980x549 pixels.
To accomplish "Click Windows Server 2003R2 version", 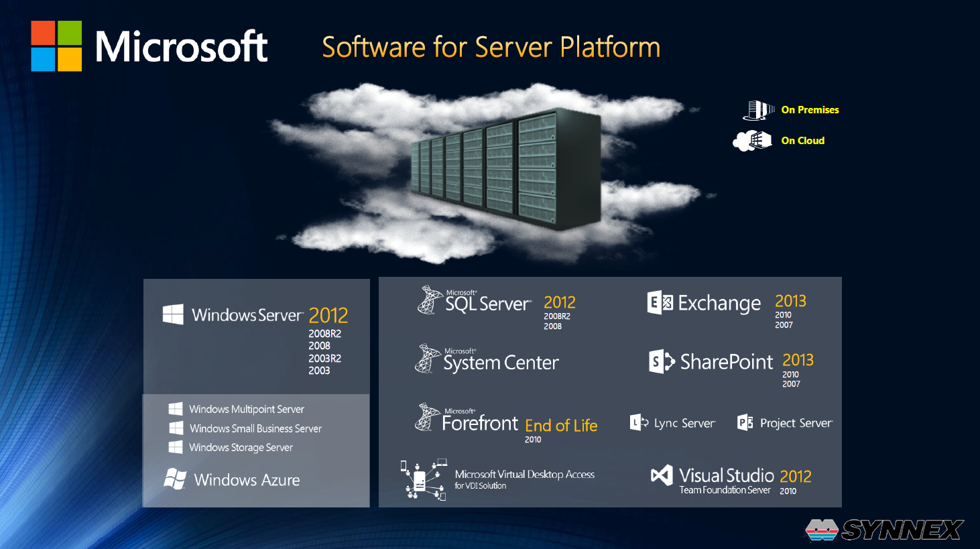I will (325, 359).
